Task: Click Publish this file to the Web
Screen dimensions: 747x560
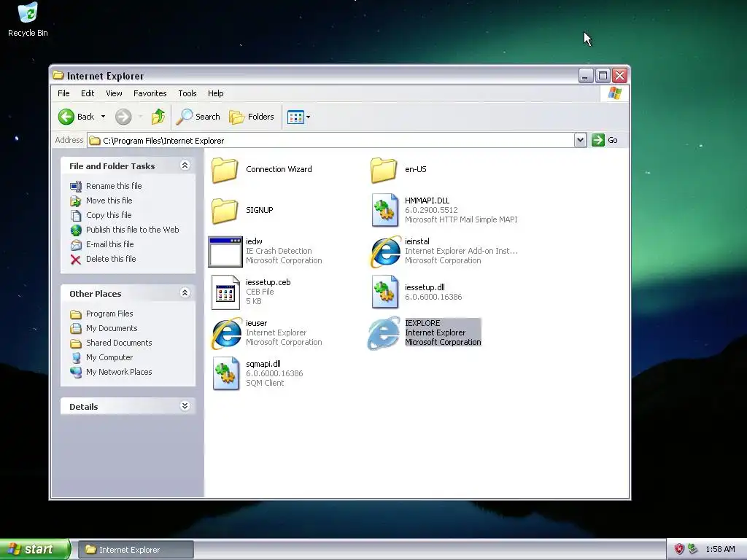Action: 133,230
